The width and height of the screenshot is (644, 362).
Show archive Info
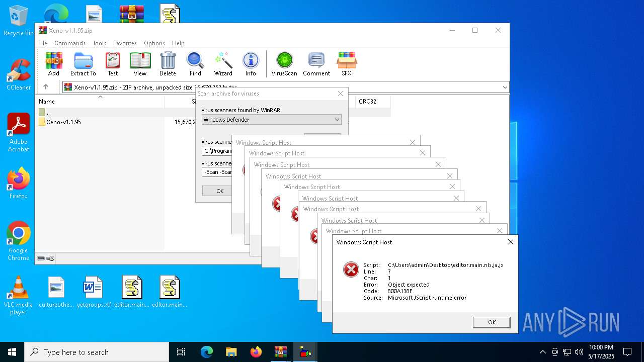251,64
